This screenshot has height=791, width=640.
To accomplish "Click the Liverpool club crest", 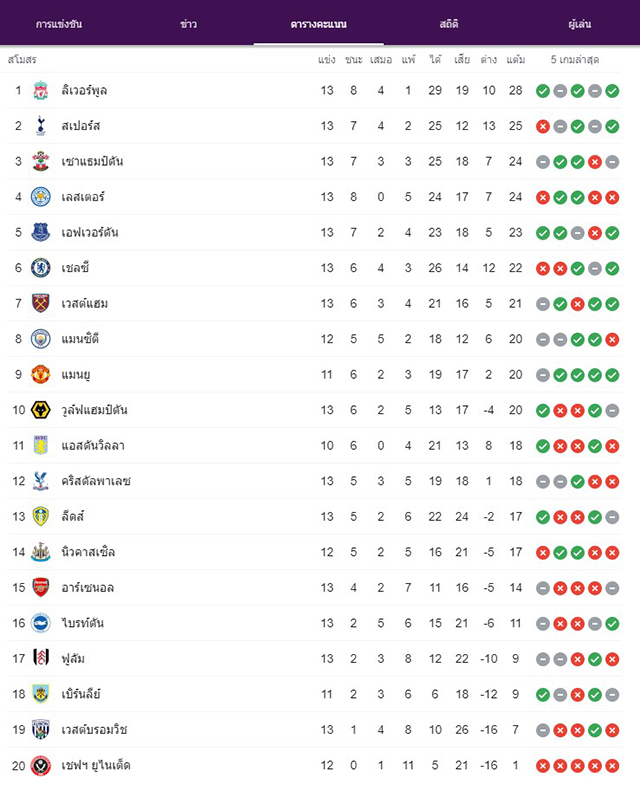I will click(x=40, y=91).
